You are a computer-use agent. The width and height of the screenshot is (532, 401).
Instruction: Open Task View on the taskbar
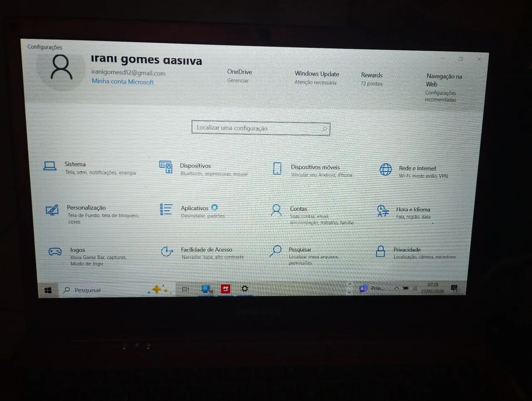click(185, 289)
